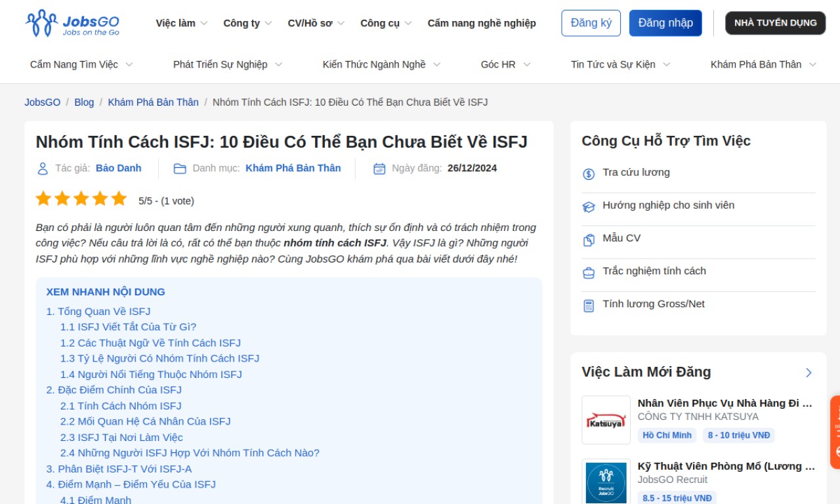Rate the article with the fifth star
The image size is (840, 504).
pos(119,199)
